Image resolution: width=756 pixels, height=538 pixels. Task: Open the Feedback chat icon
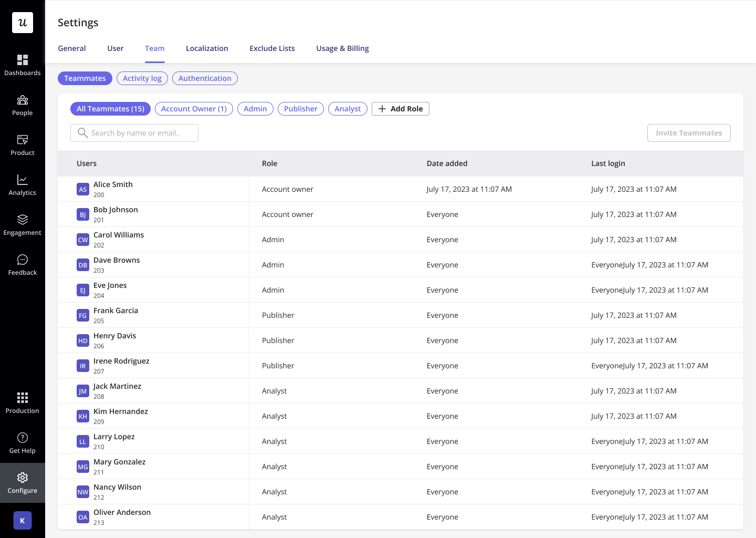click(x=23, y=260)
